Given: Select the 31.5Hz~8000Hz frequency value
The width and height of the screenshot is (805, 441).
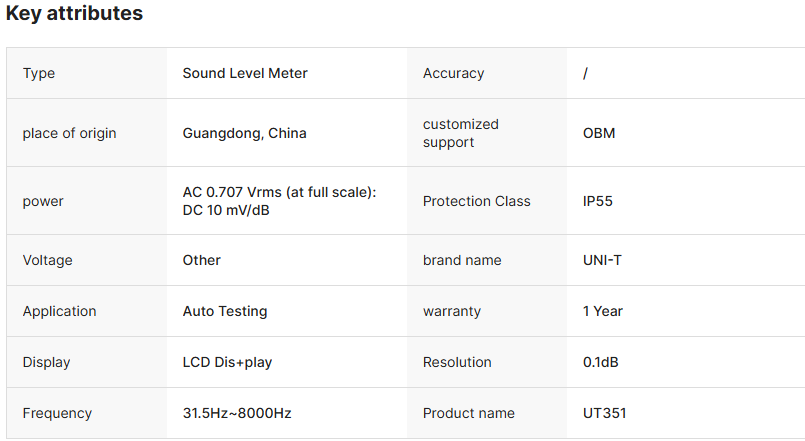Looking at the screenshot, I should tap(237, 413).
